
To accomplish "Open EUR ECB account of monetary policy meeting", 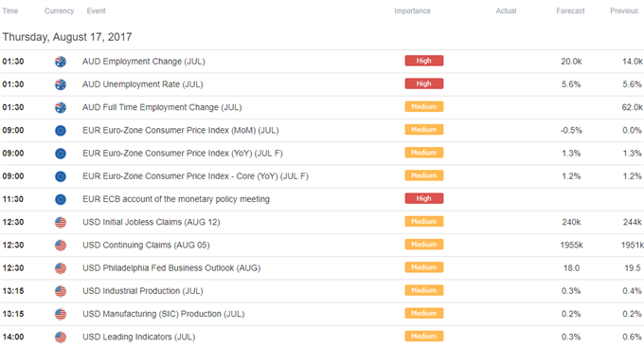I will pos(176,199).
